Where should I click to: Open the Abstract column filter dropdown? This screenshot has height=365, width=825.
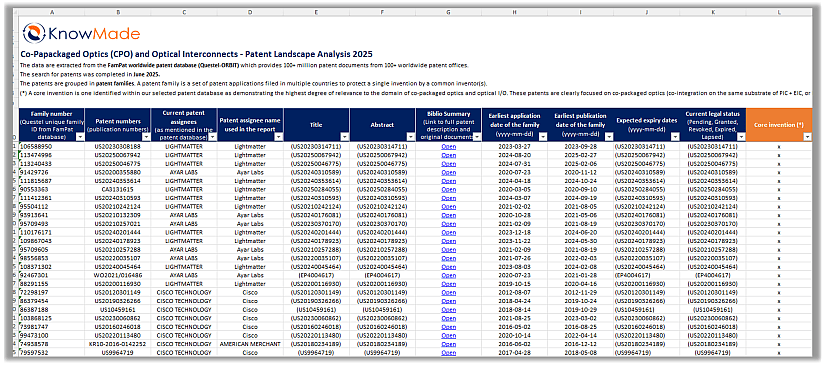(410, 137)
